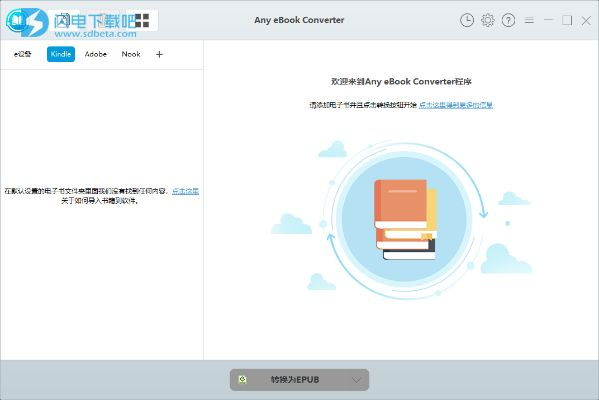Open settings via the gear icon
Image resolution: width=599 pixels, height=400 pixels.
click(487, 20)
